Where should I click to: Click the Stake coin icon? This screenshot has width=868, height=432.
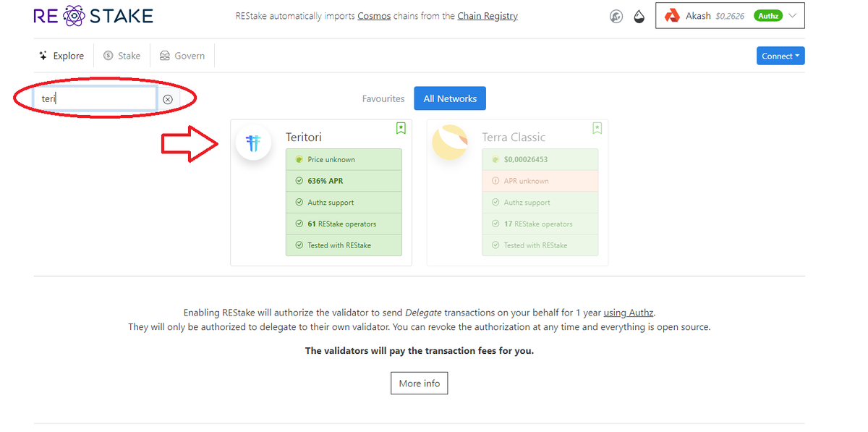tap(109, 56)
